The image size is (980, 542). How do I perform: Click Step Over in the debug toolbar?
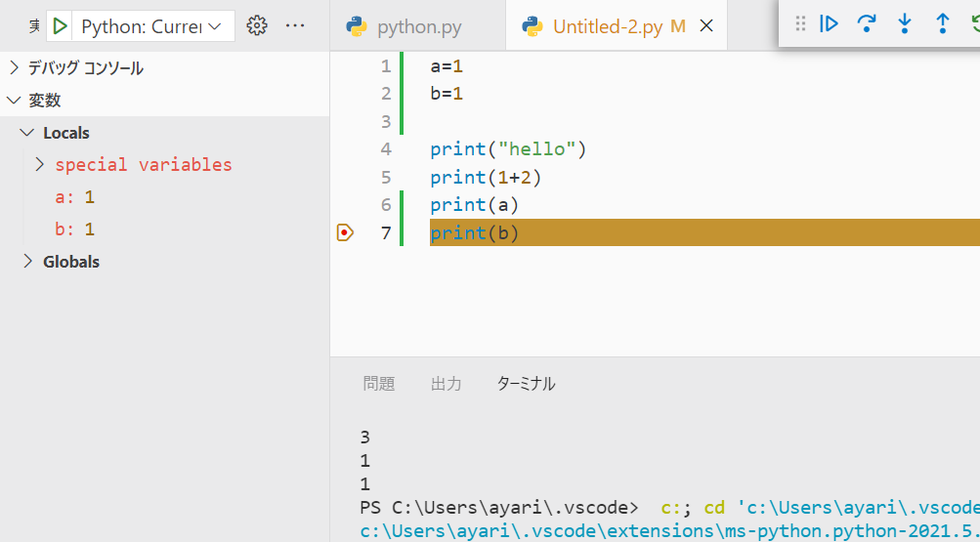(x=867, y=23)
